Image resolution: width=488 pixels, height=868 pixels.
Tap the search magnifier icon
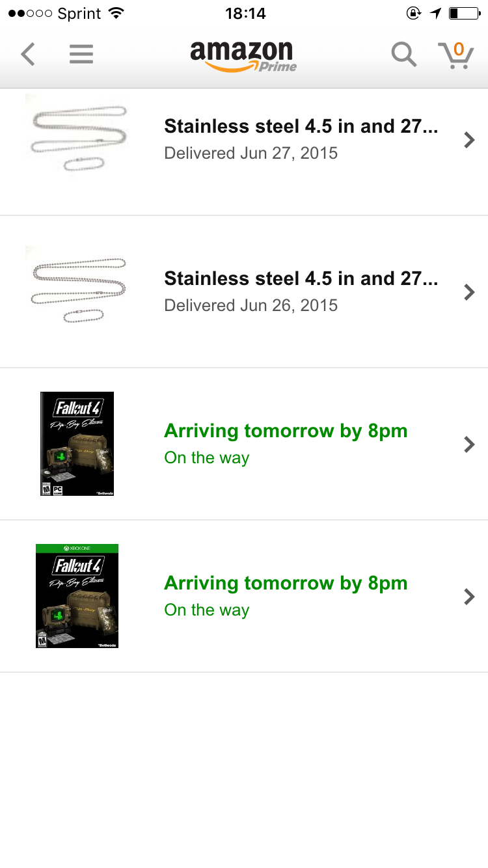tap(403, 55)
